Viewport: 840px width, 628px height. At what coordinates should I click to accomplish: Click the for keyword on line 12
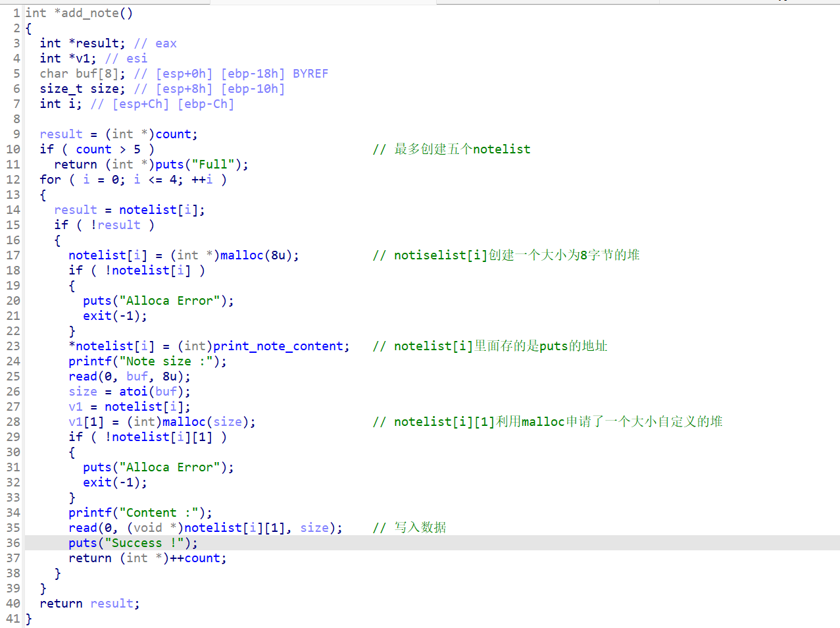50,180
